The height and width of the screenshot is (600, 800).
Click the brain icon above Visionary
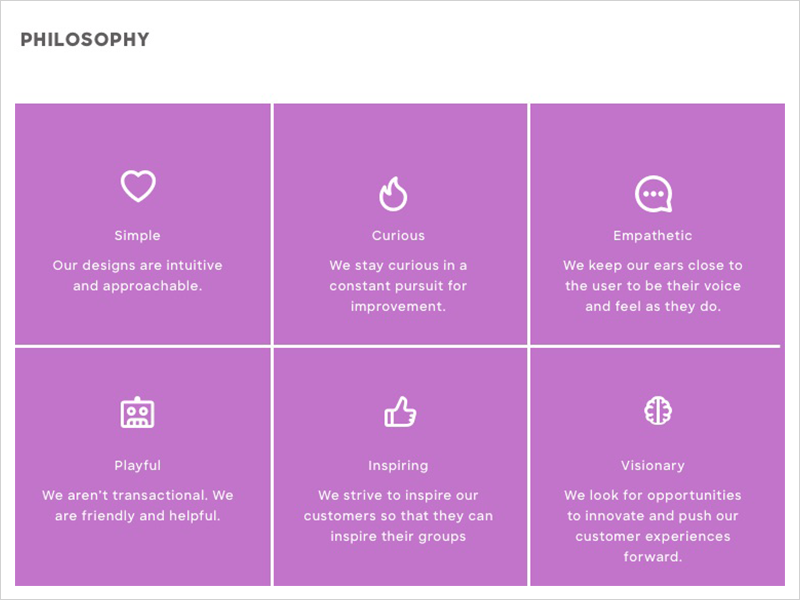[658, 411]
